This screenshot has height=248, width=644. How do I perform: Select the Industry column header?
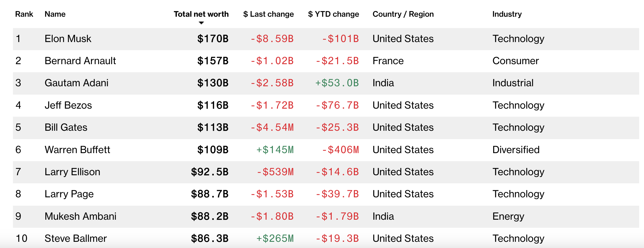tap(507, 14)
